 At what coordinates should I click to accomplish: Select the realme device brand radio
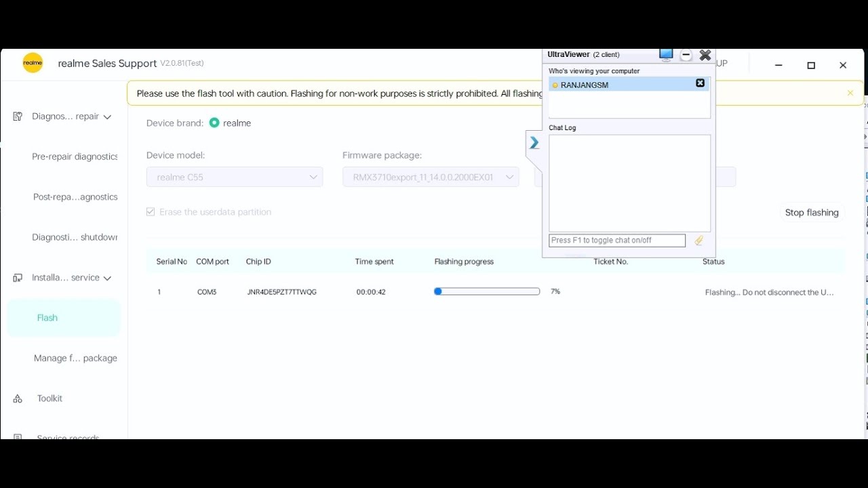point(214,123)
